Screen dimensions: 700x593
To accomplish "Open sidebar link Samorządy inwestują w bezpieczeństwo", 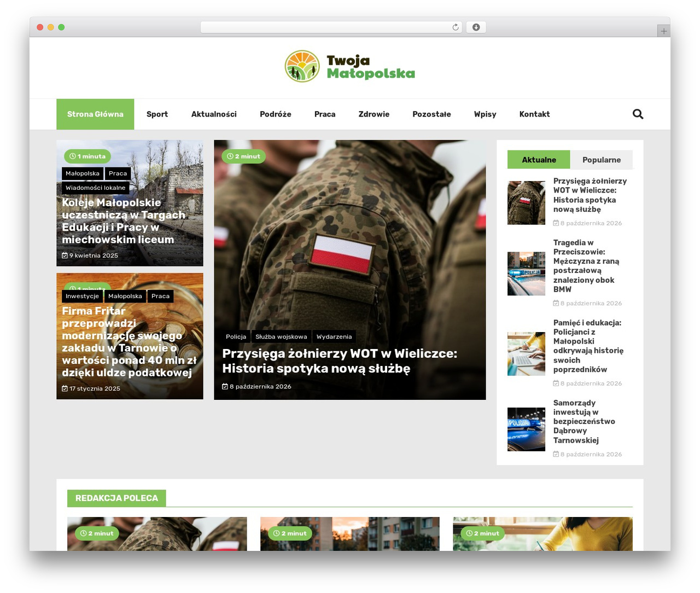I will pyautogui.click(x=584, y=421).
